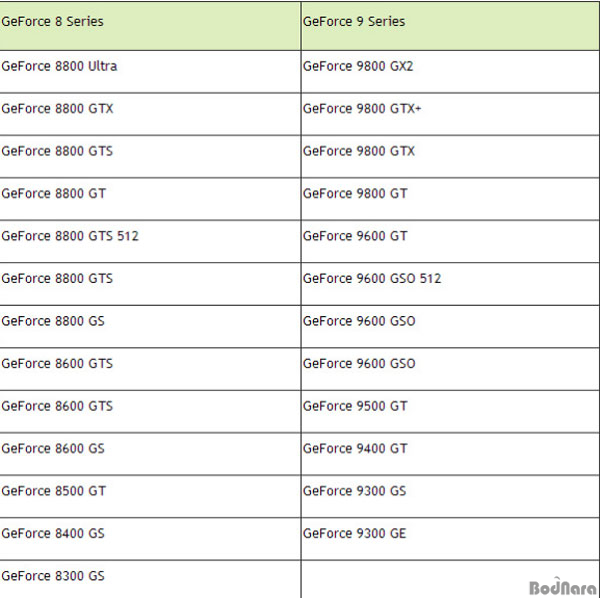Click the GeForce 9400 GT row
Screen dimensions: 600x598
[x=450, y=454]
